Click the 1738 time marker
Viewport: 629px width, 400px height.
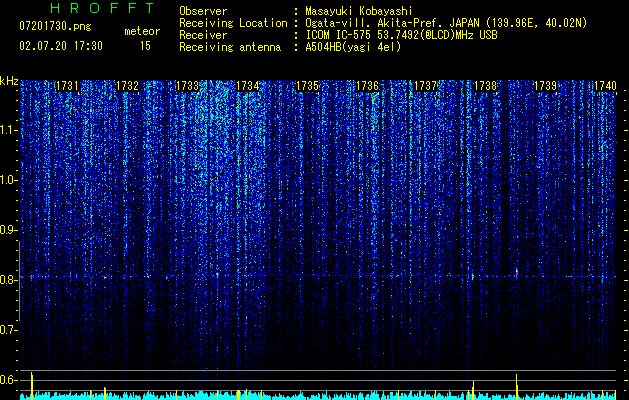point(485,85)
